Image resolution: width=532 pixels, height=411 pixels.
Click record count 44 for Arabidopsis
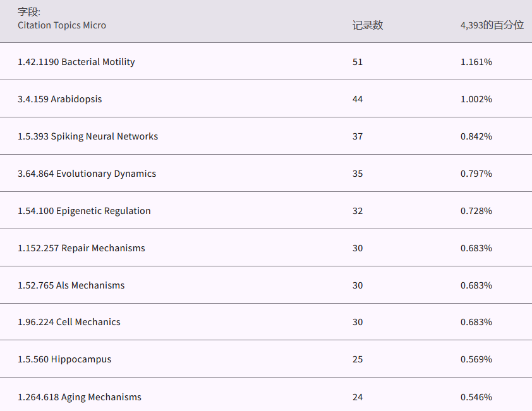point(358,99)
